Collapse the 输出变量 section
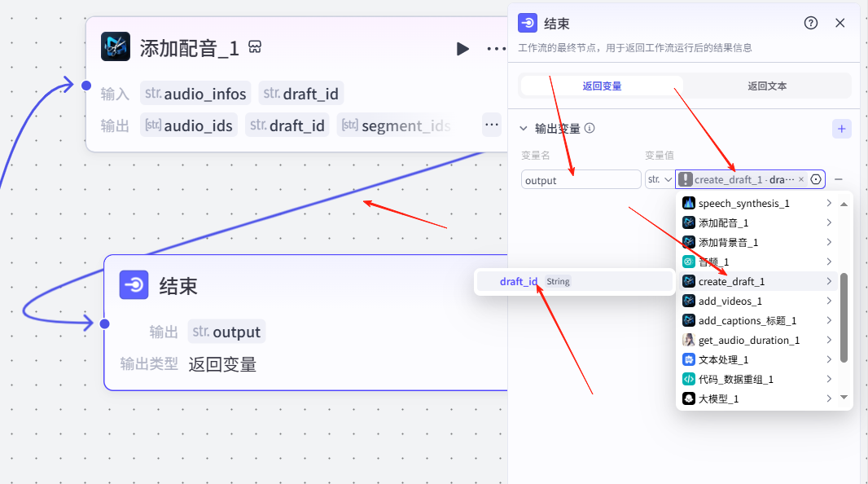The image size is (868, 484). (524, 129)
